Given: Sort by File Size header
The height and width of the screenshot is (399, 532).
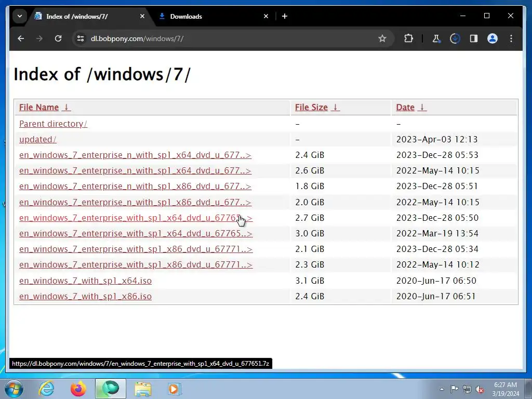Looking at the screenshot, I should [x=311, y=107].
